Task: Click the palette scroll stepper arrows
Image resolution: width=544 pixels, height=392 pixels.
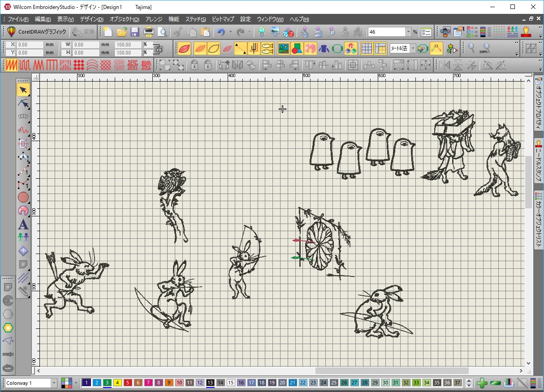Action: pyautogui.click(x=469, y=383)
